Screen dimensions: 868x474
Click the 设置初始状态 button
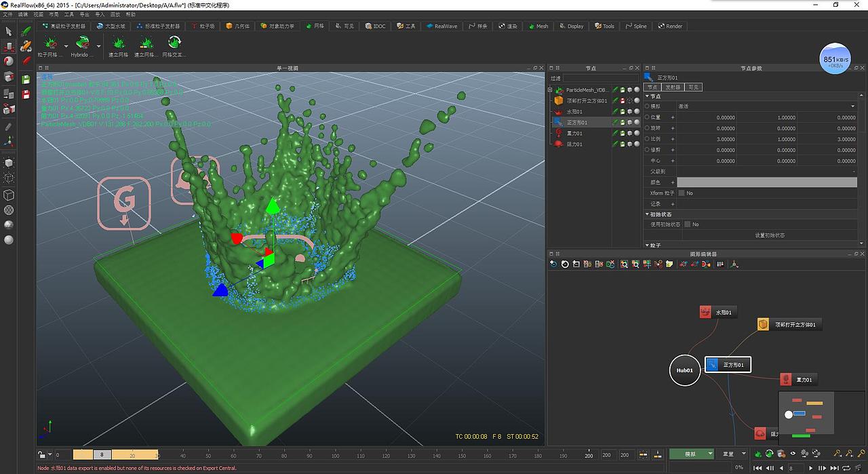[771, 235]
